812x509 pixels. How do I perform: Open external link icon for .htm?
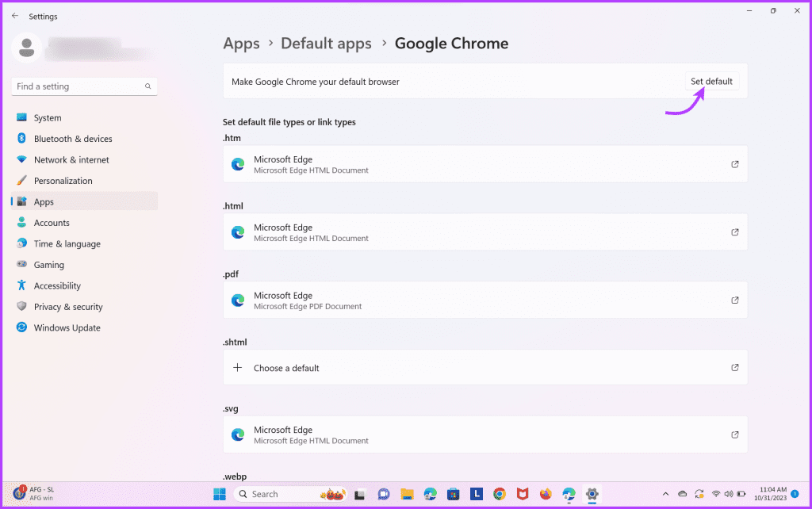point(735,164)
